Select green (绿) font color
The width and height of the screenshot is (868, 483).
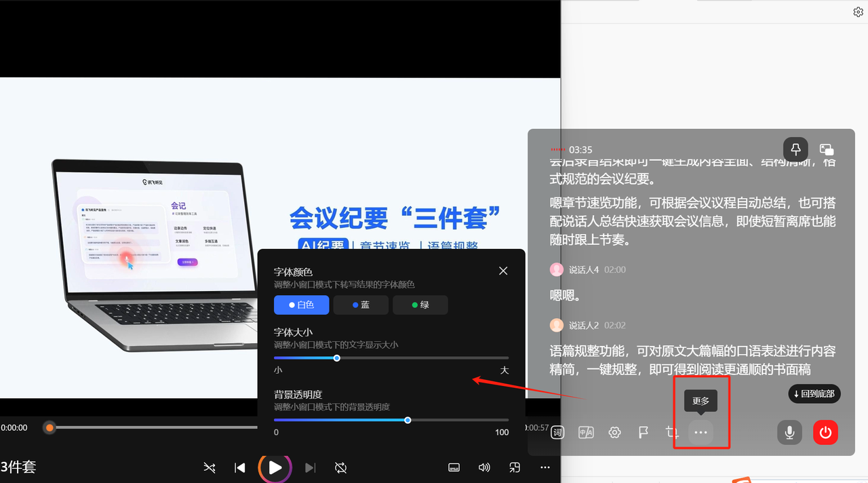pyautogui.click(x=420, y=305)
